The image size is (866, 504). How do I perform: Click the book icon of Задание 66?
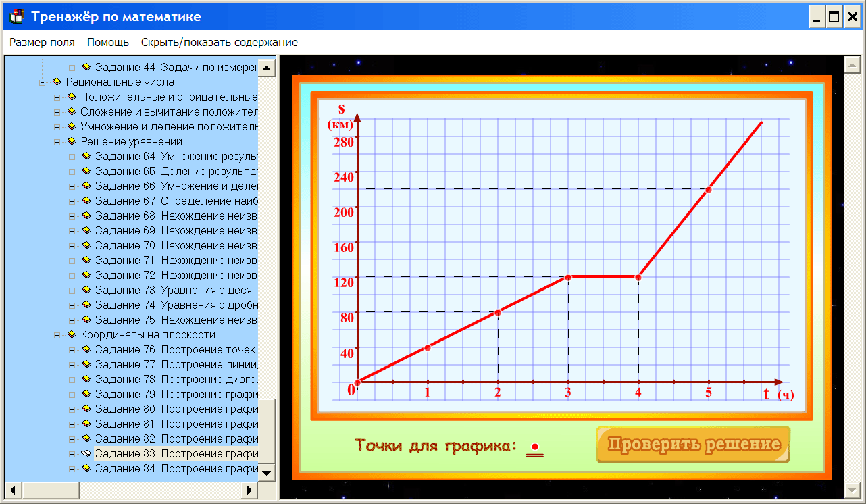[86, 186]
